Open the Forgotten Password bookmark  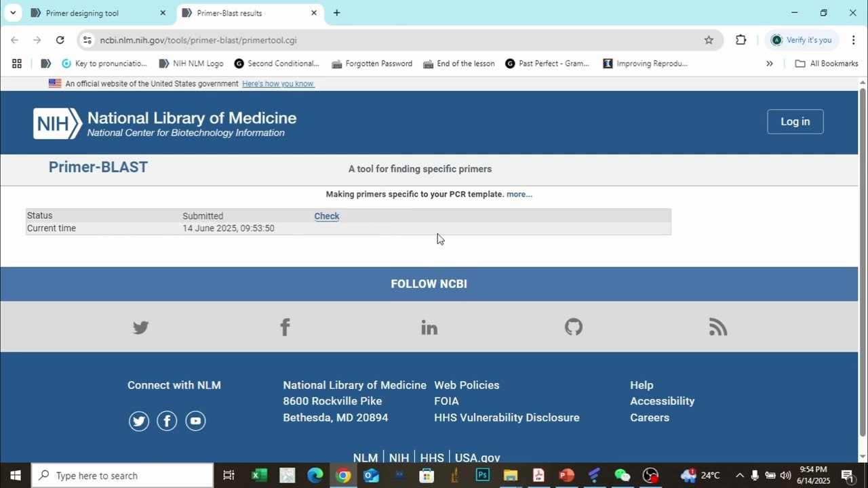click(x=372, y=64)
